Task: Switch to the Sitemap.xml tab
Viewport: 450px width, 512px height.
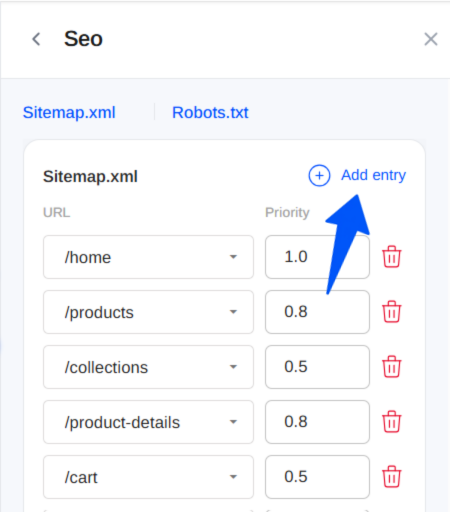Action: point(69,112)
